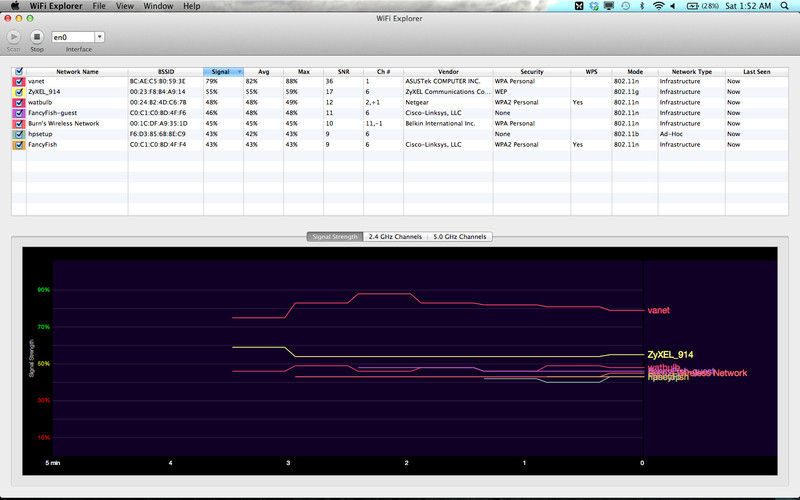Click the Bluetooth menu bar icon

pyautogui.click(x=642, y=6)
